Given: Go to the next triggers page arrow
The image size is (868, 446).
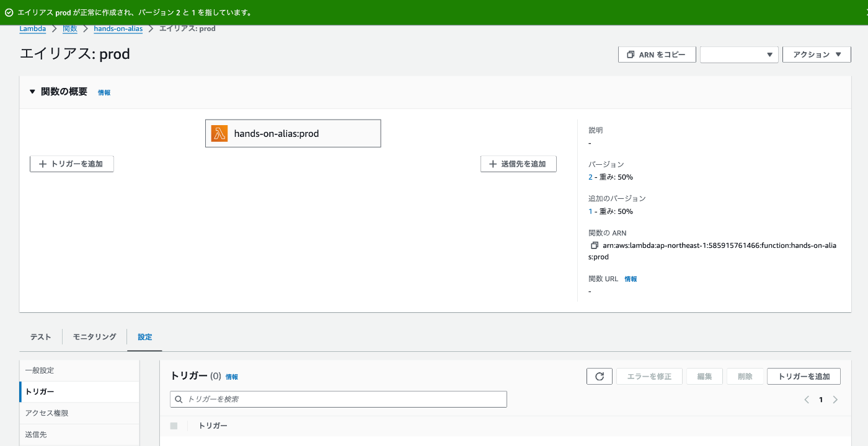Looking at the screenshot, I should 835,400.
